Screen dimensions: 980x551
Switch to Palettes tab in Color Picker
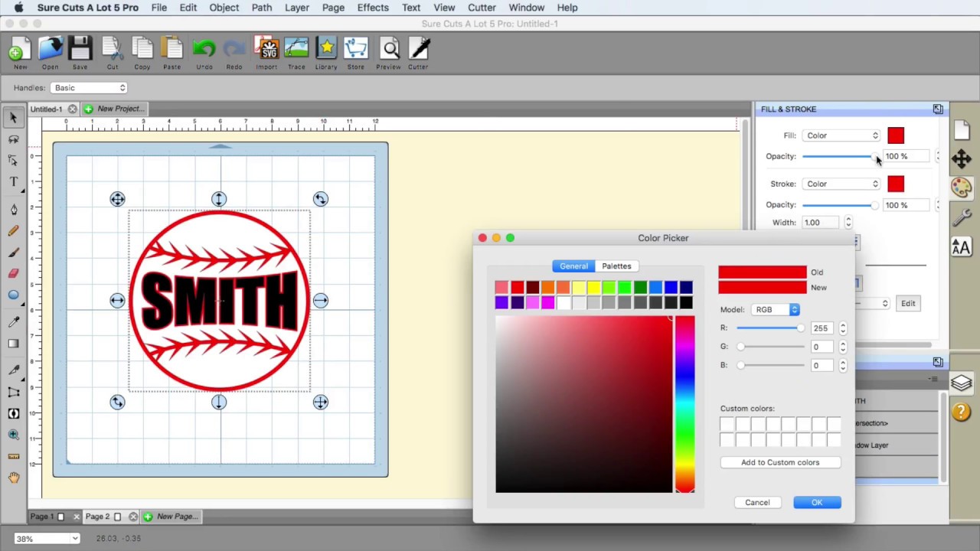[x=616, y=266]
